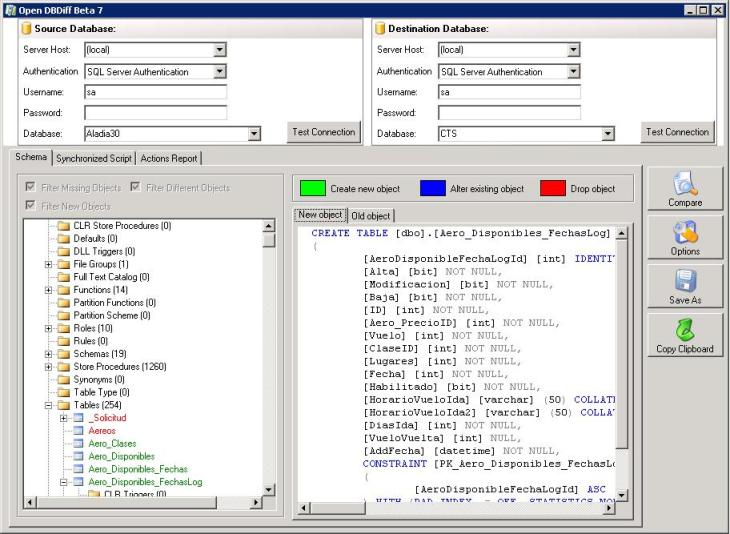This screenshot has width=730, height=534.
Task: Click the source Password input field
Action: coord(155,113)
